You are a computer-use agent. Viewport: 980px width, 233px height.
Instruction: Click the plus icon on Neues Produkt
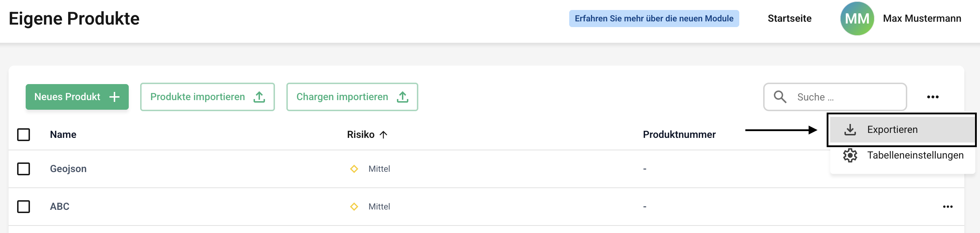point(114,97)
